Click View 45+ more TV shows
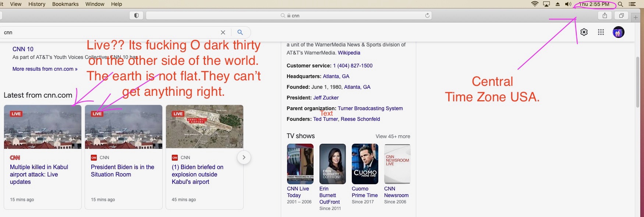This screenshot has height=217, width=644. coord(393,136)
